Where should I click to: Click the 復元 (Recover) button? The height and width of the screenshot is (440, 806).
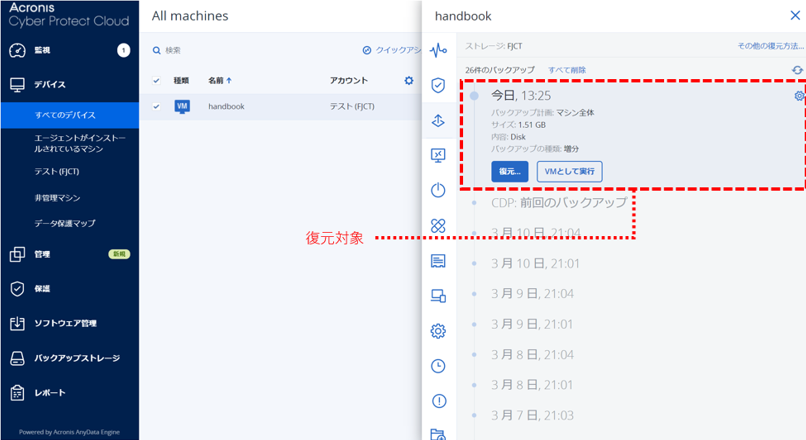[510, 171]
